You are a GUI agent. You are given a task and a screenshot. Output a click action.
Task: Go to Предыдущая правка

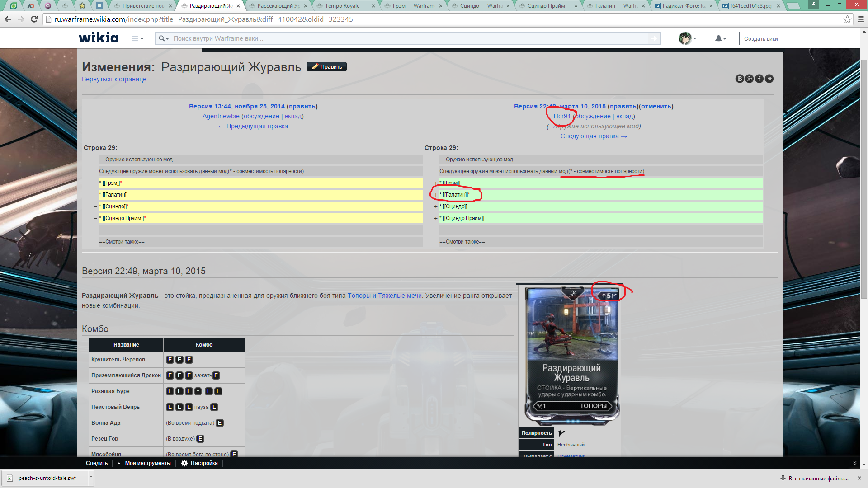[253, 126]
